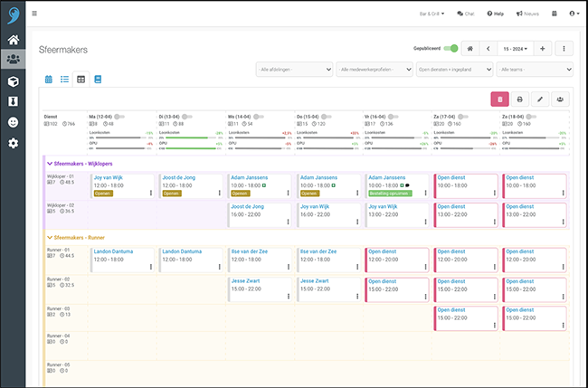Open the home icon in the left sidebar
This screenshot has width=588, height=388.
coord(14,40)
